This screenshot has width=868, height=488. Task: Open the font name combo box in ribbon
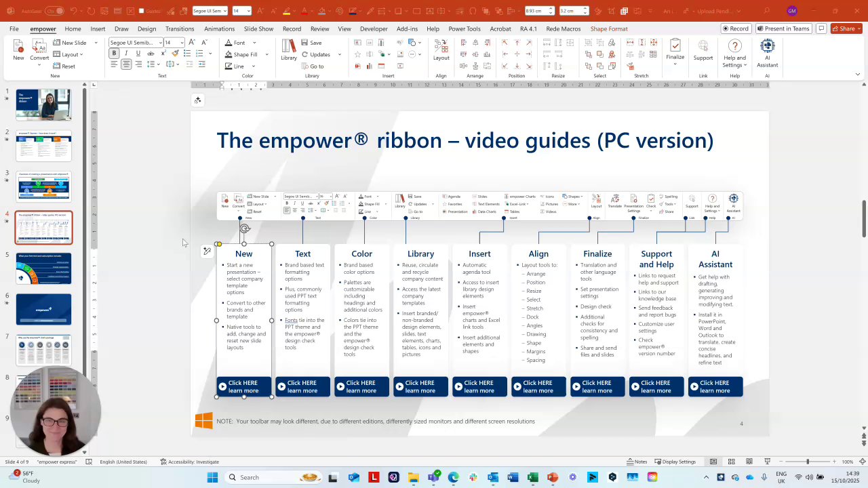coord(136,43)
